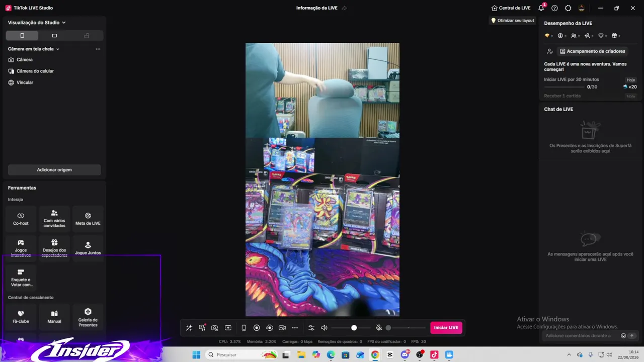The height and width of the screenshot is (362, 644).
Task: Unmute the microphone
Action: click(379, 328)
